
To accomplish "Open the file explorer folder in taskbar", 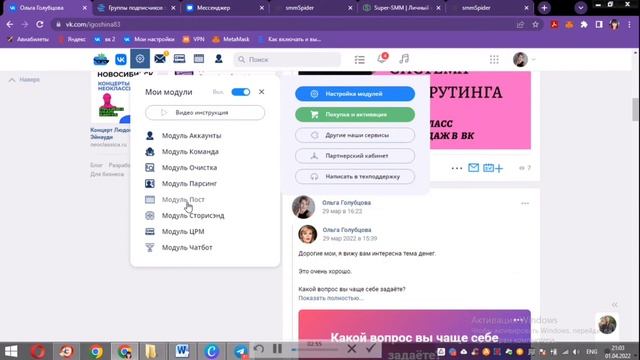I will [151, 351].
